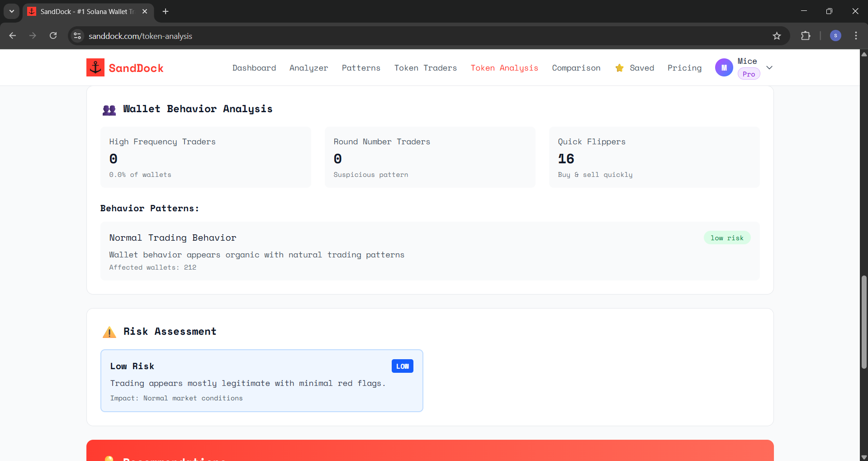Click the Round Number Traders card
868x461 pixels.
pyautogui.click(x=430, y=157)
